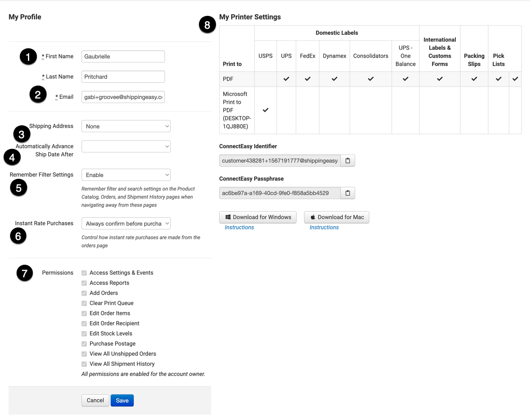Open the Instant Rate Purchases dropdown

click(126, 223)
